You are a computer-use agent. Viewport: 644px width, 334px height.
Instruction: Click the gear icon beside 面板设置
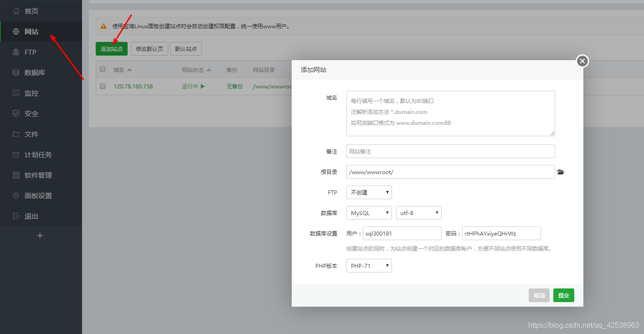[x=16, y=195]
